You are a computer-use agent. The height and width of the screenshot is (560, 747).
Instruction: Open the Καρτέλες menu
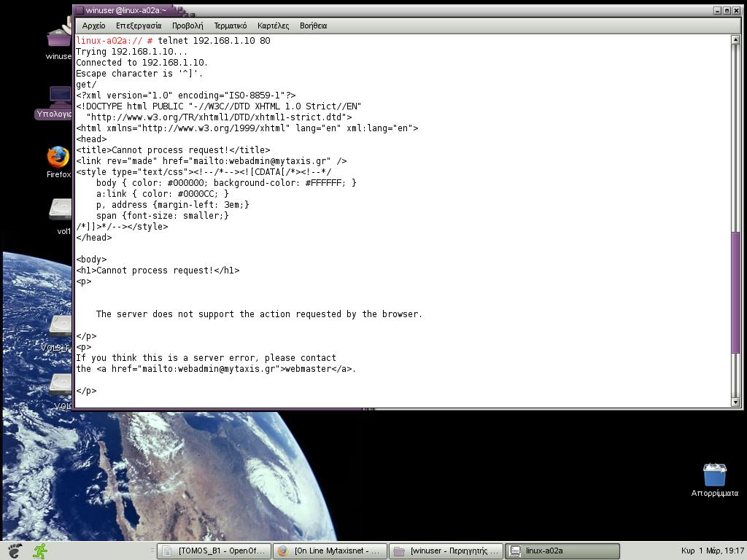pos(273,26)
